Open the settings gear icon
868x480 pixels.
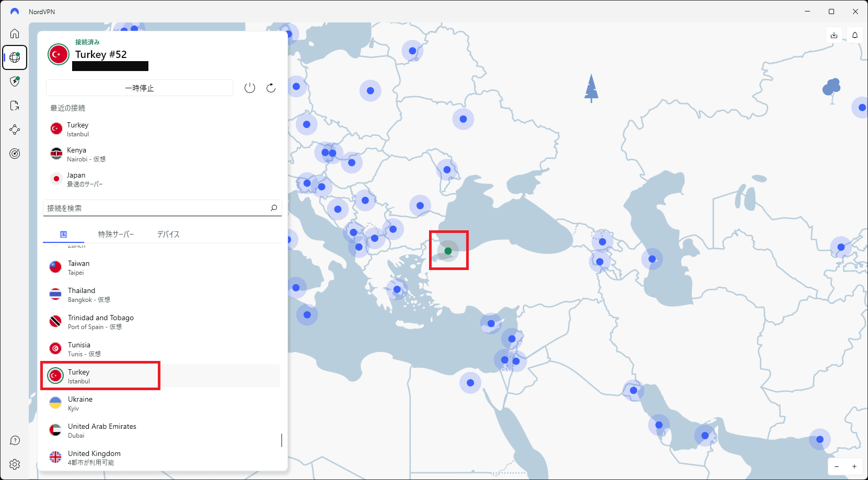(x=15, y=464)
